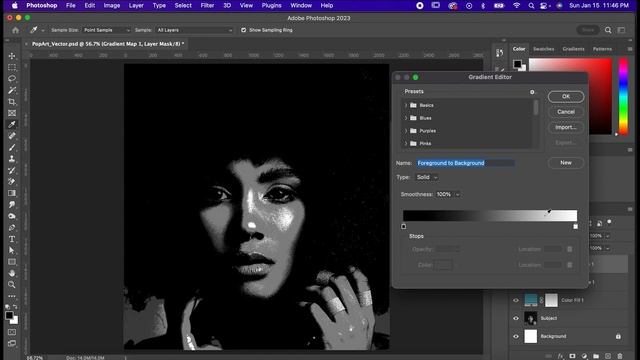Select the Spot Healing Brush tool

tap(12, 136)
